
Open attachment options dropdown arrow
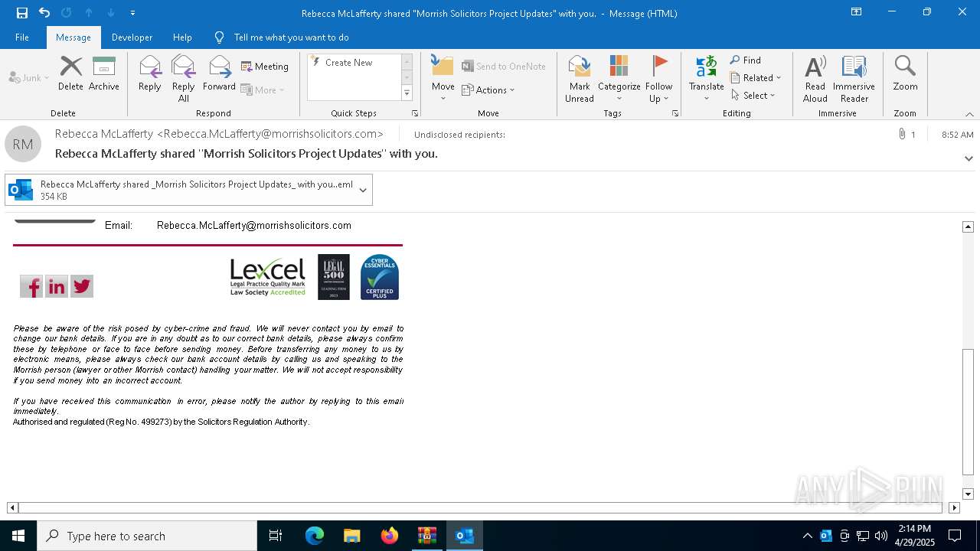363,190
